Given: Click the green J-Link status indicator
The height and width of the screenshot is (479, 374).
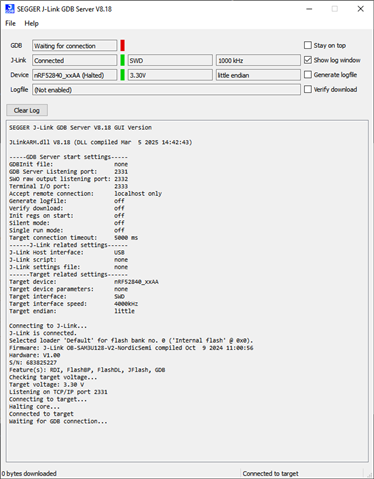Looking at the screenshot, I should tap(123, 60).
